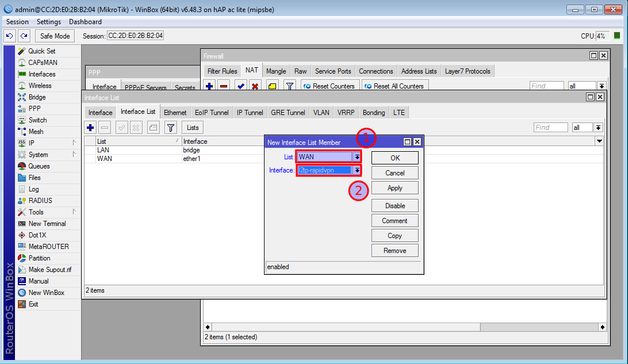Click filter funnel in Firewall window

click(290, 86)
